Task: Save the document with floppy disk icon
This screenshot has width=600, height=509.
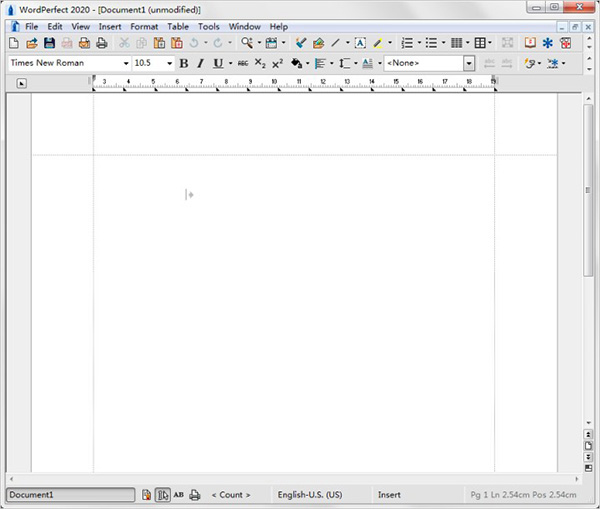Action: point(49,43)
